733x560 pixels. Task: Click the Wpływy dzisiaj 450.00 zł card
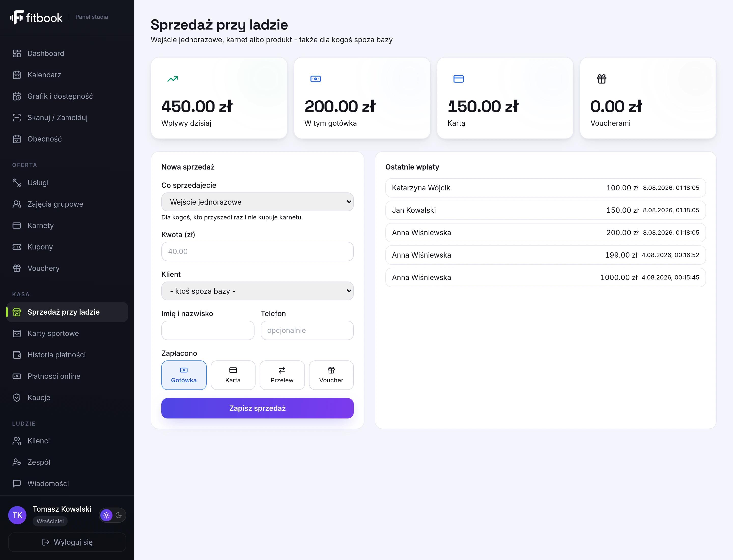point(219,98)
